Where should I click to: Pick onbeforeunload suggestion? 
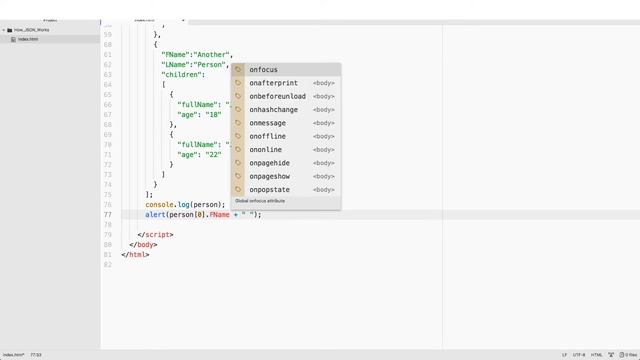286,96
